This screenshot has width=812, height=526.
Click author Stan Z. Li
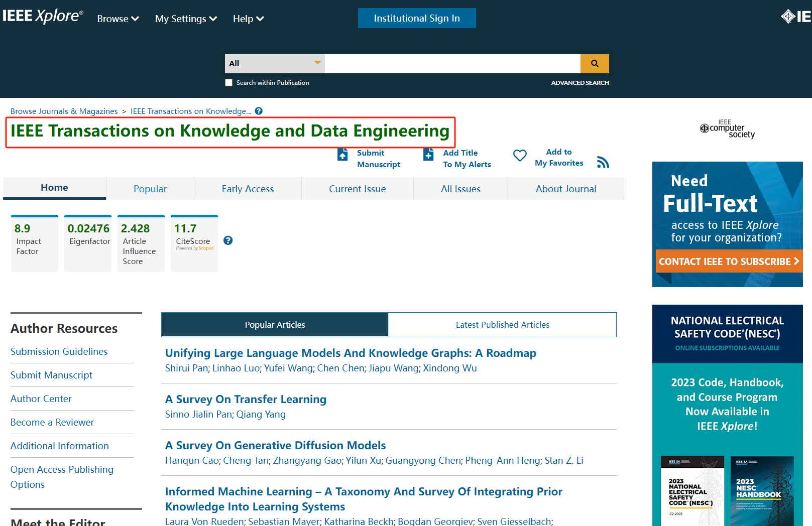[564, 460]
